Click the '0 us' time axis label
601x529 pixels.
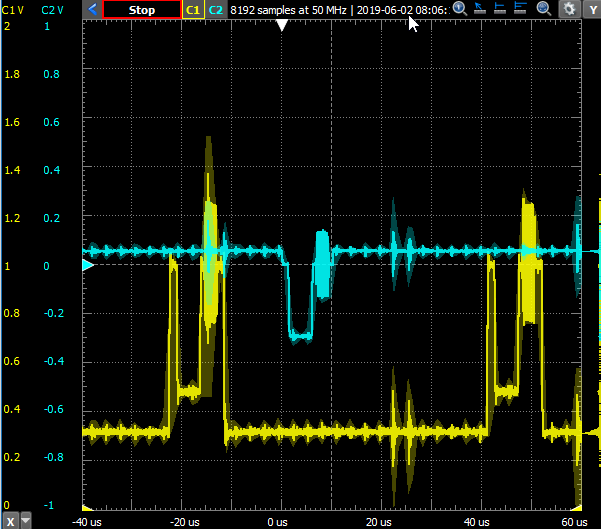pyautogui.click(x=277, y=522)
